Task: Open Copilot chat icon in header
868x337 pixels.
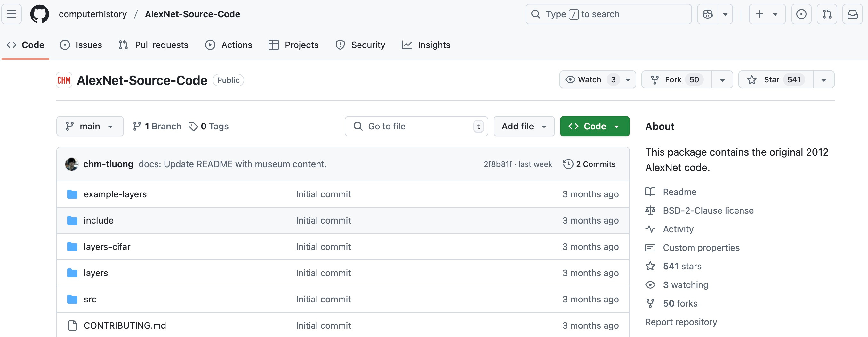Action: click(x=707, y=14)
